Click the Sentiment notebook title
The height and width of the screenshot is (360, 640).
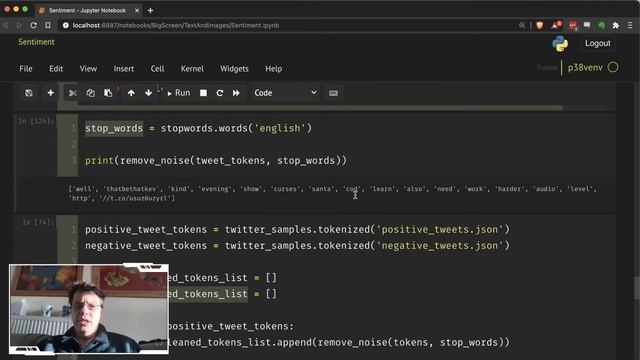click(x=36, y=42)
